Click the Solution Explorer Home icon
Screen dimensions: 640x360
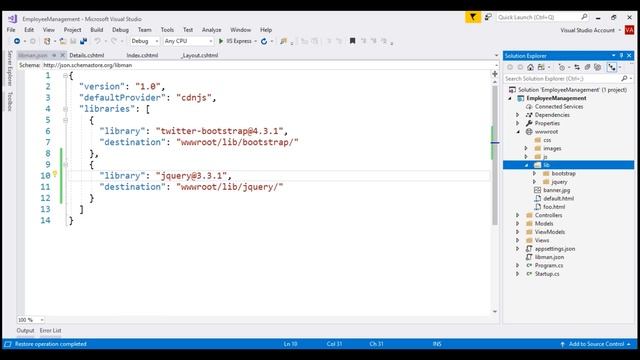tap(530, 67)
